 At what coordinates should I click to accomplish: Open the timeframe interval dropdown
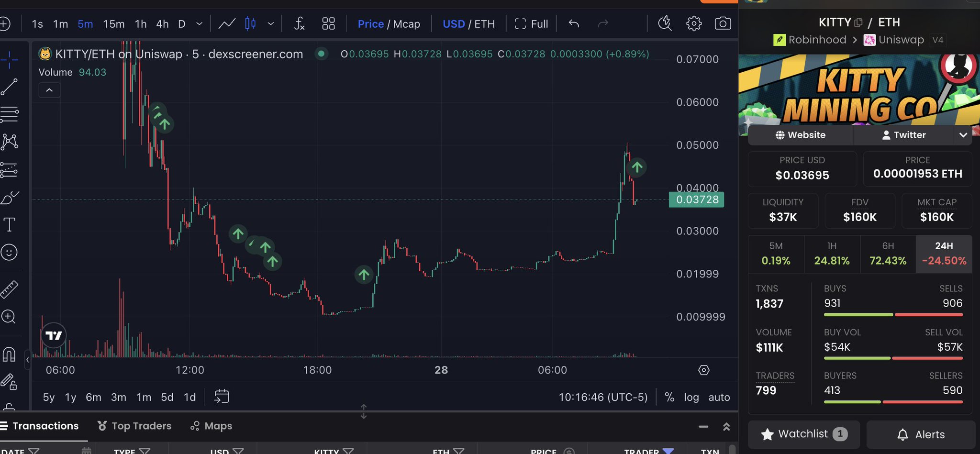coord(200,23)
